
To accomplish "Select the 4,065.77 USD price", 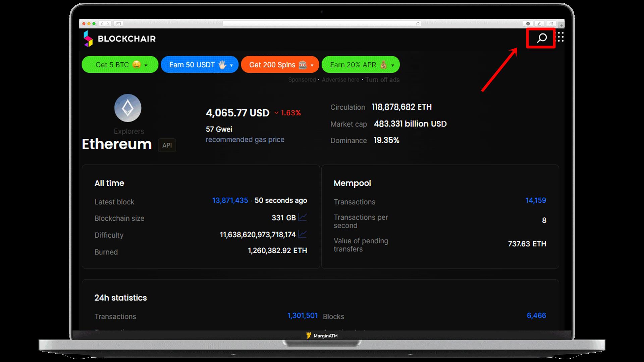I will (237, 113).
